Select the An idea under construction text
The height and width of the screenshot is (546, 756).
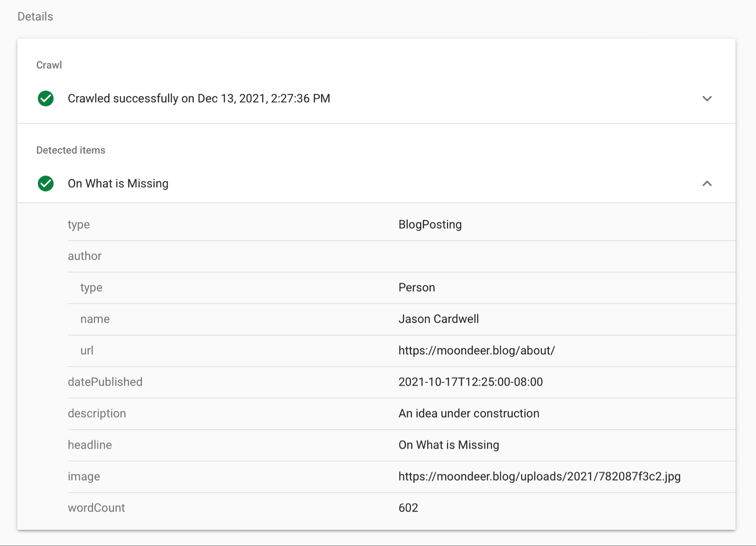469,414
